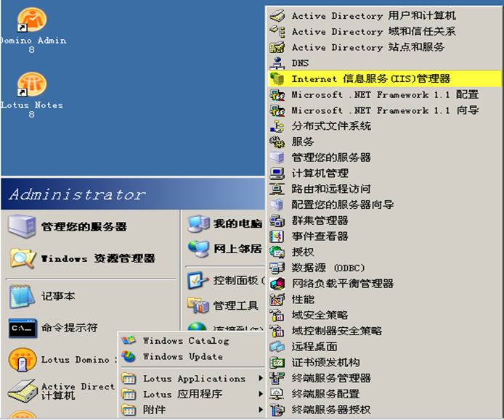The width and height of the screenshot is (504, 420).
Task: Click Lotus Applications folder label
Action: [x=194, y=379]
